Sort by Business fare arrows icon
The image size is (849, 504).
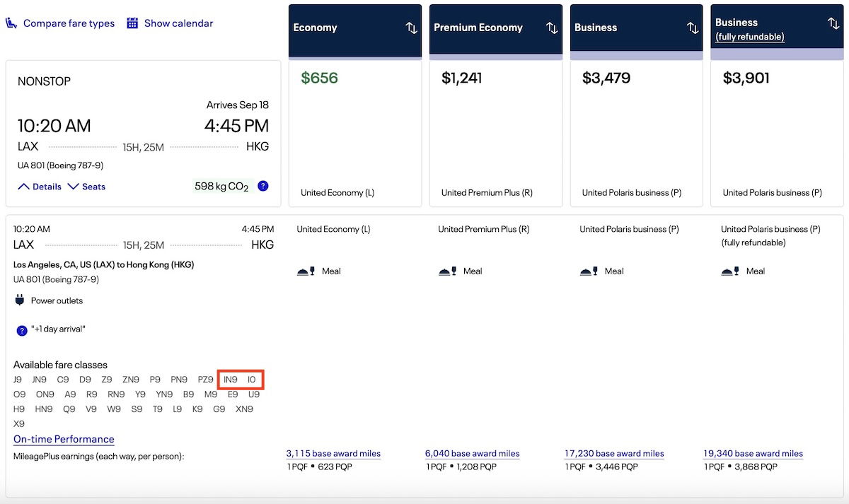(x=693, y=28)
